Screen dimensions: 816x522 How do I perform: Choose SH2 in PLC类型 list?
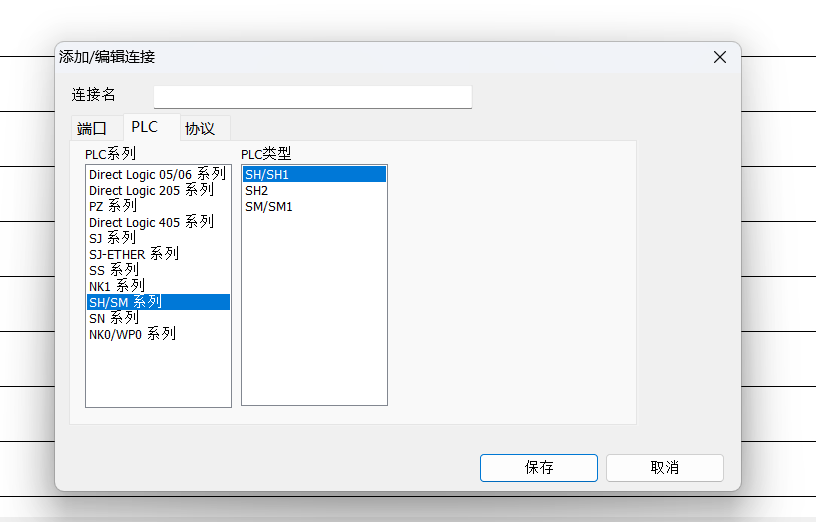point(257,190)
